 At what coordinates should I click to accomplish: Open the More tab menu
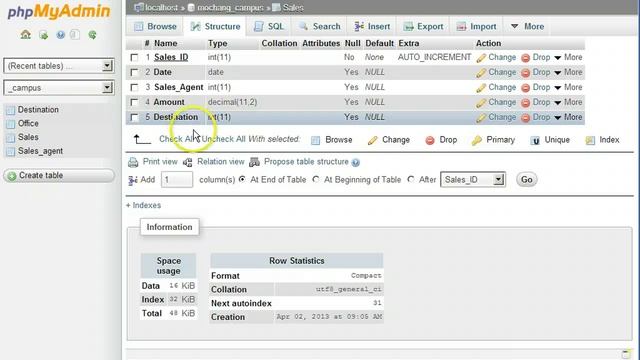[527, 27]
